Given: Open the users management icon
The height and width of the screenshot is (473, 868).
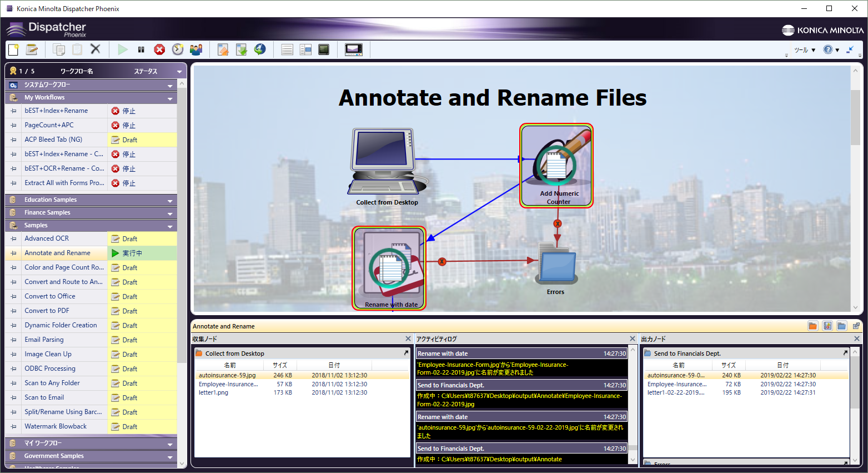Looking at the screenshot, I should (196, 49).
